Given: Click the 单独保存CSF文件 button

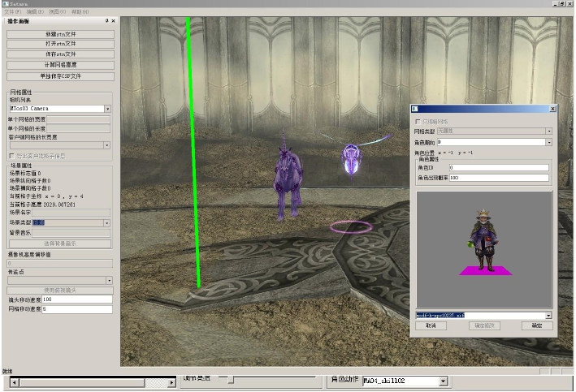Looking at the screenshot, I should tap(60, 76).
